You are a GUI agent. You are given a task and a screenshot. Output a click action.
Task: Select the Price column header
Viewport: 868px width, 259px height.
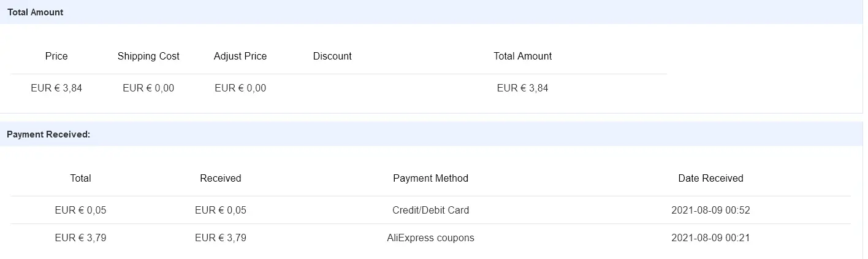click(x=56, y=56)
